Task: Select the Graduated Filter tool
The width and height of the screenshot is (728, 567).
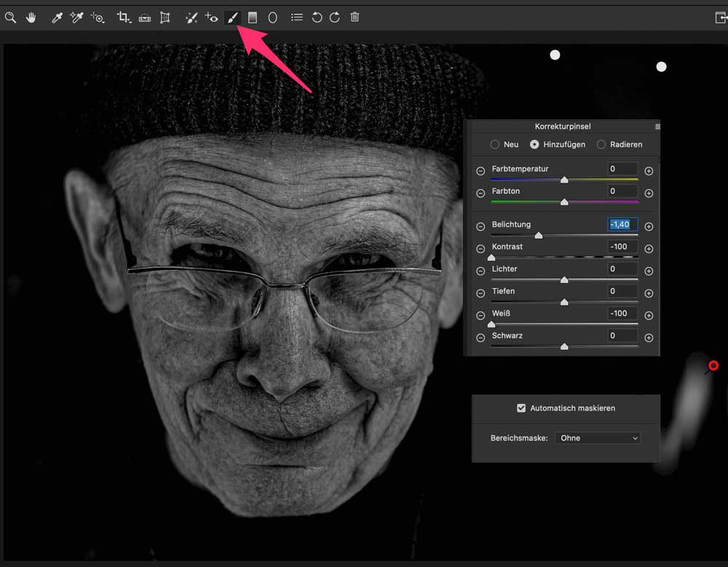Action: [253, 17]
